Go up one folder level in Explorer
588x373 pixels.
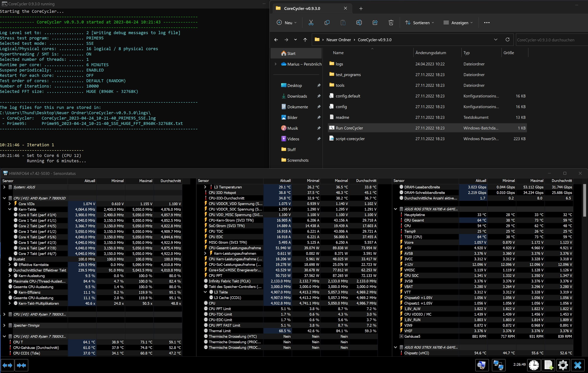(305, 40)
